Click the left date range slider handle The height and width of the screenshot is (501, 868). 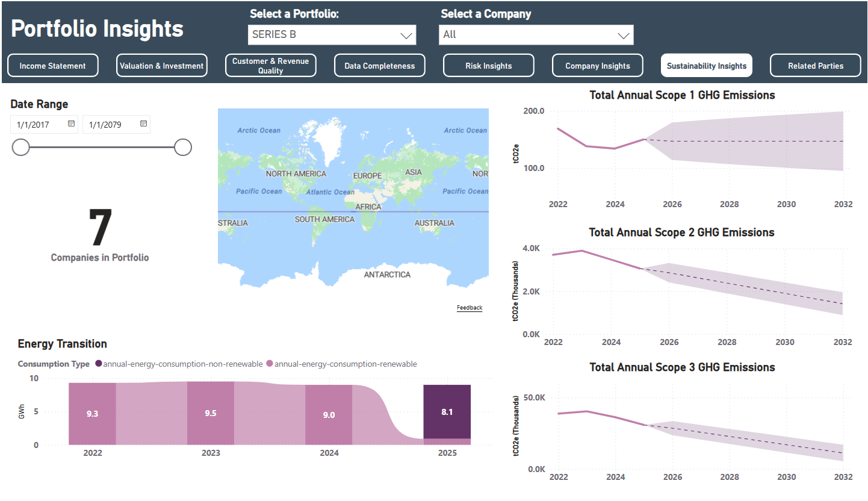pyautogui.click(x=21, y=147)
